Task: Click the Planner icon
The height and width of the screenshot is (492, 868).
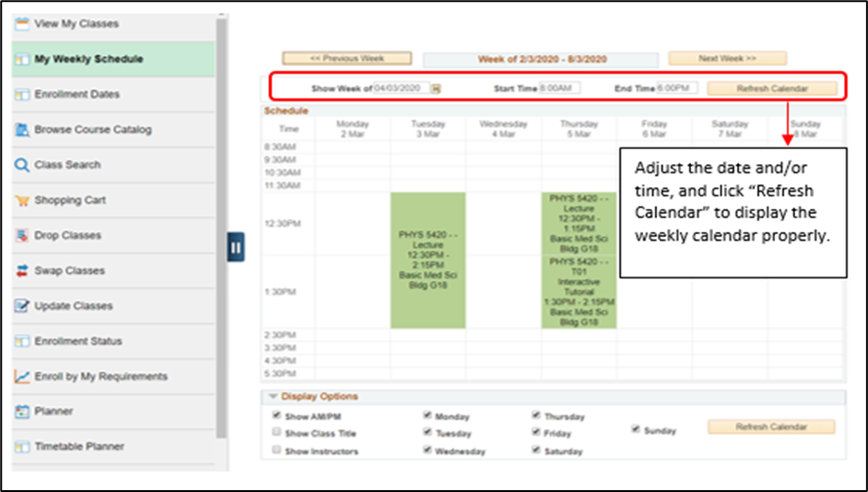Action: [x=21, y=412]
